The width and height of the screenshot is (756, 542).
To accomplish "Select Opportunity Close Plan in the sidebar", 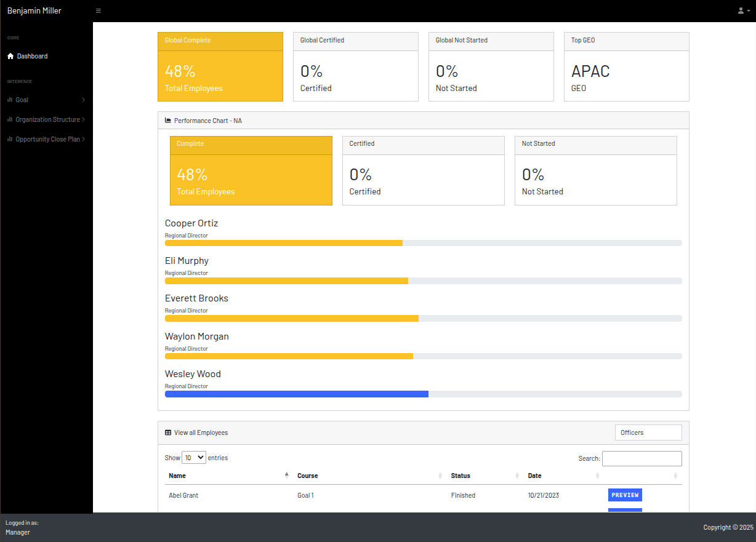I will pyautogui.click(x=46, y=139).
